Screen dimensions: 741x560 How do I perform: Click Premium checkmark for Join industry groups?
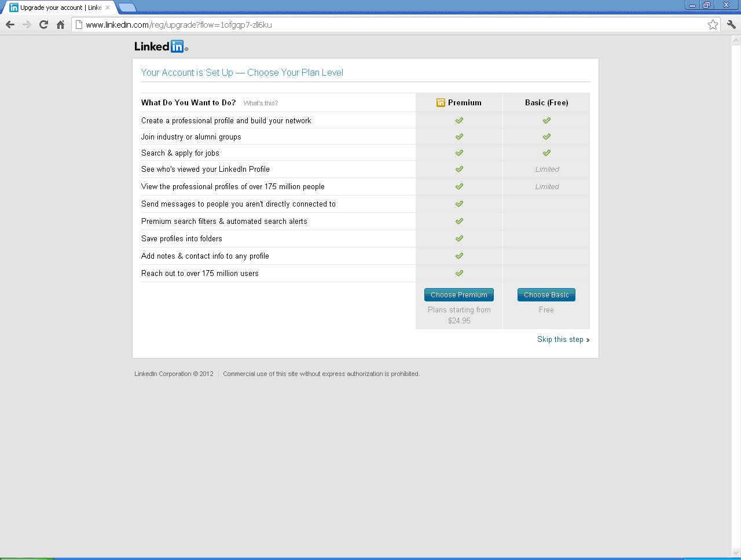(x=459, y=137)
